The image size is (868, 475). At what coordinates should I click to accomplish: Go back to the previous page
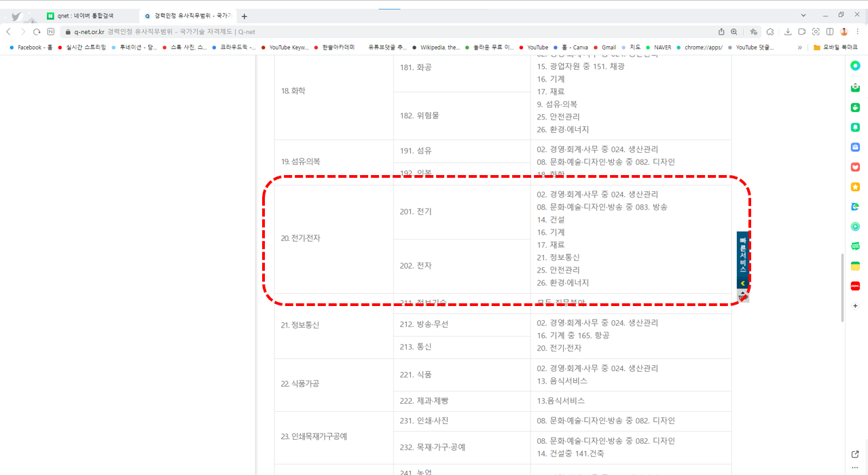(8, 32)
